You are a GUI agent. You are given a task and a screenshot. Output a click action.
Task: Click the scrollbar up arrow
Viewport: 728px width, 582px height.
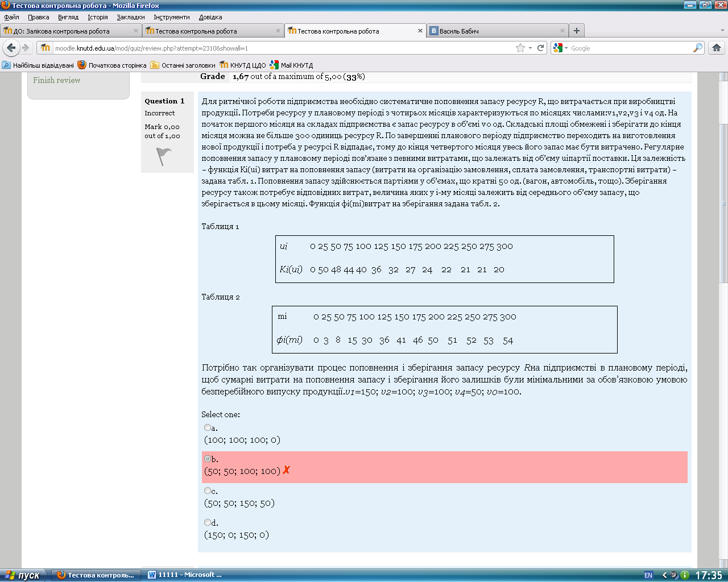coord(723,76)
